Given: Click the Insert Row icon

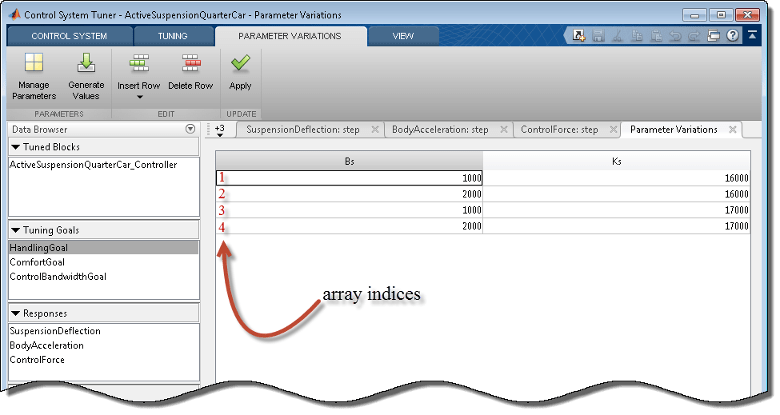Looking at the screenshot, I should coord(139,64).
